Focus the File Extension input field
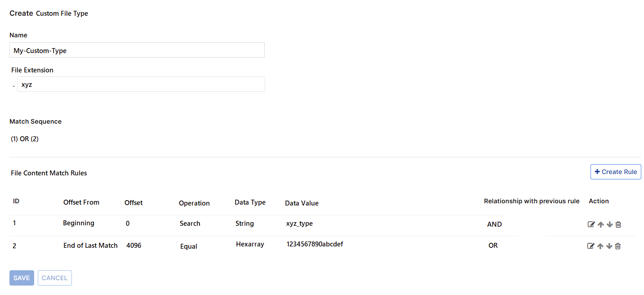Viewport: 644px width, 295px height. click(141, 84)
